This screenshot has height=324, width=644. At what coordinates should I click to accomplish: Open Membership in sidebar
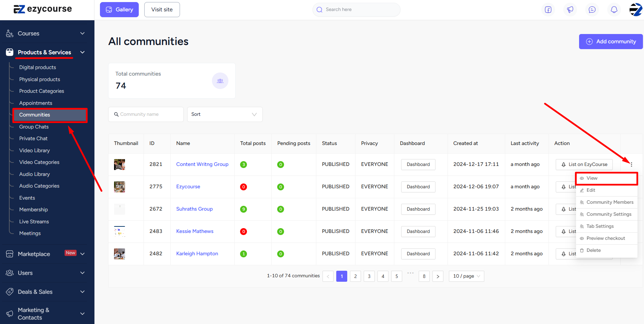tap(33, 210)
